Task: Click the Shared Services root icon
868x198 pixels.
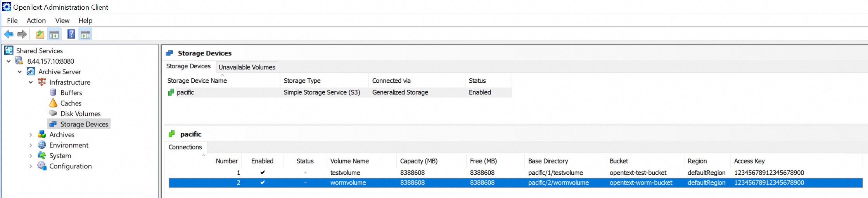Action: (x=9, y=50)
